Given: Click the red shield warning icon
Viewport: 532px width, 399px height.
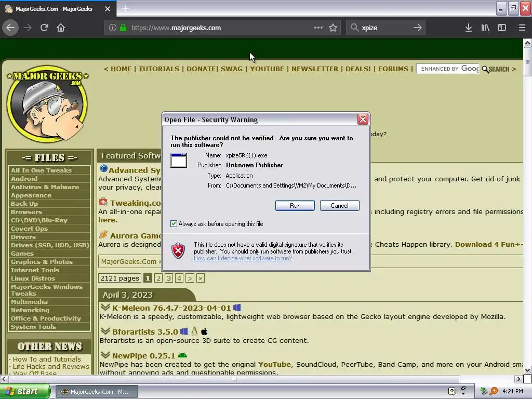Looking at the screenshot, I should [x=178, y=251].
